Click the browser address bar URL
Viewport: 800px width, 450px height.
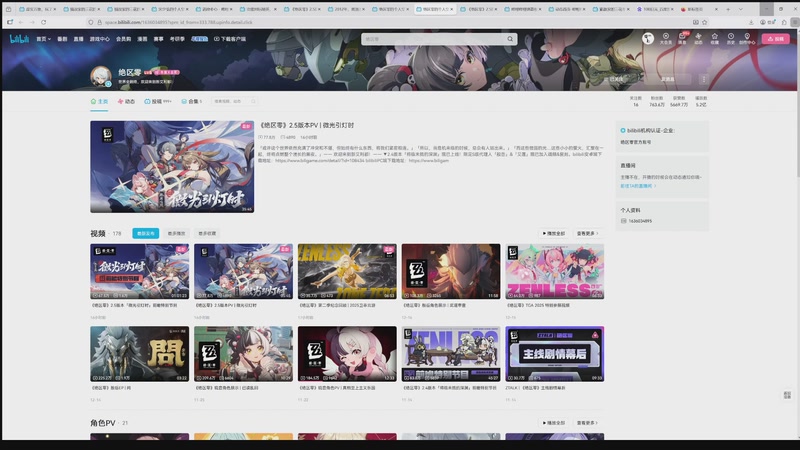pos(179,22)
